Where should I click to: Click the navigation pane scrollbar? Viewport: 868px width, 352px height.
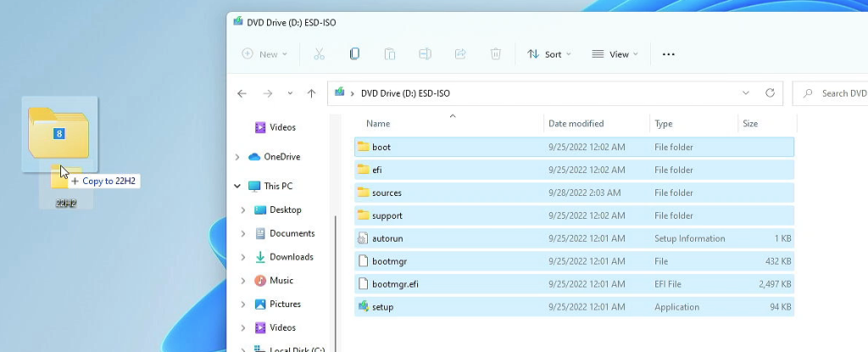pos(335,282)
